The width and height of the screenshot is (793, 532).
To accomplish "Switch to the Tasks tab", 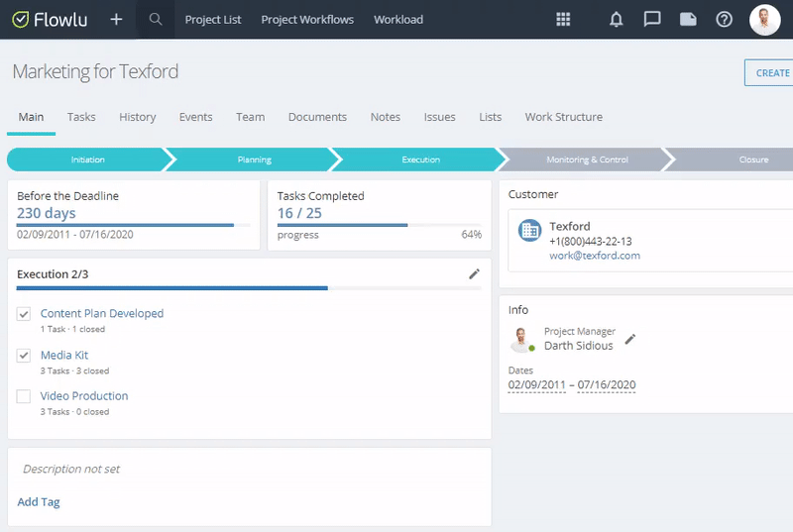I will [81, 117].
